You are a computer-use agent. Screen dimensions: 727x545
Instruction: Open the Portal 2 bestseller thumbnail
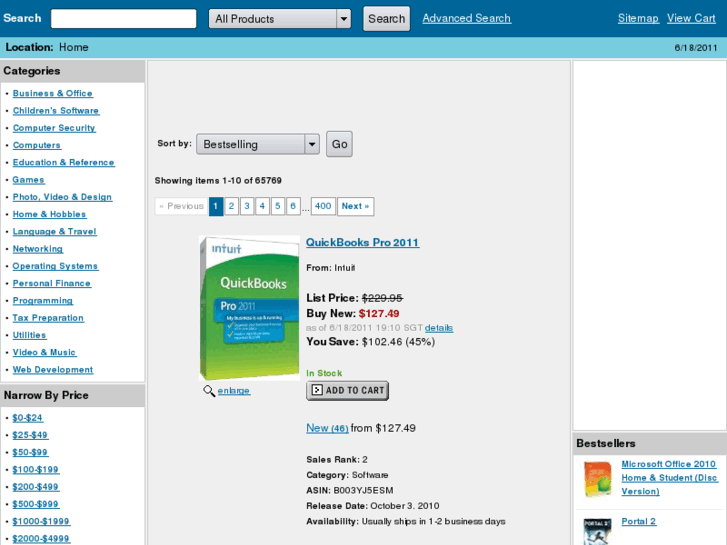point(597,532)
